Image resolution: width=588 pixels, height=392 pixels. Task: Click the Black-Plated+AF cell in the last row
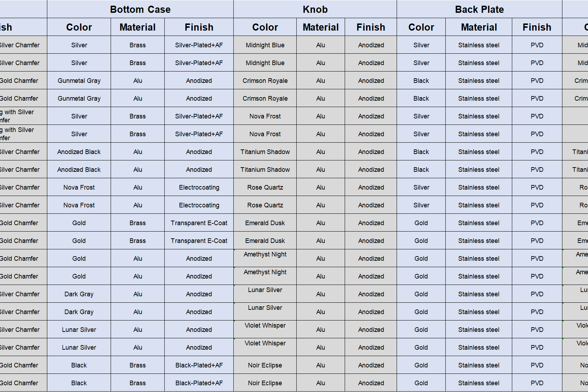coord(199,383)
